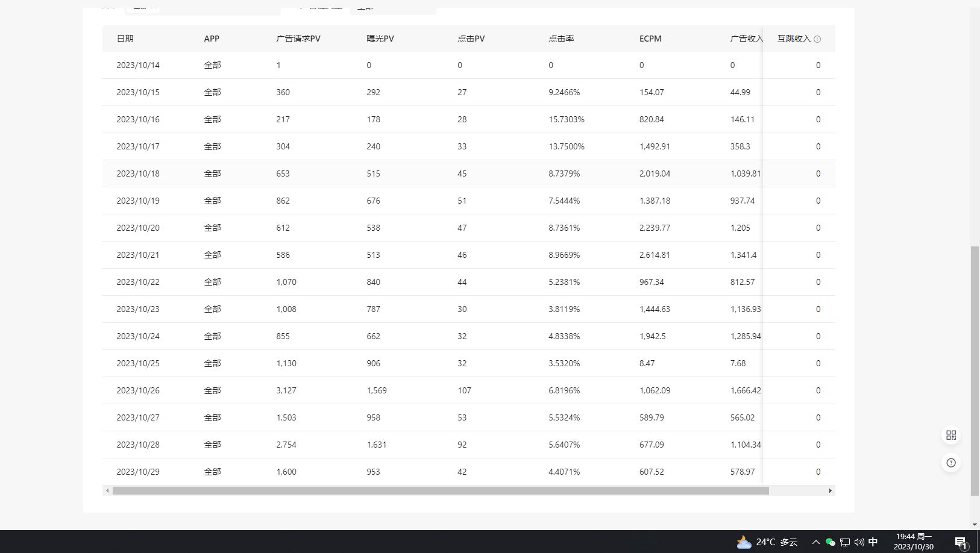Image resolution: width=980 pixels, height=553 pixels.
Task: Open the notification center icon
Action: coord(961,543)
